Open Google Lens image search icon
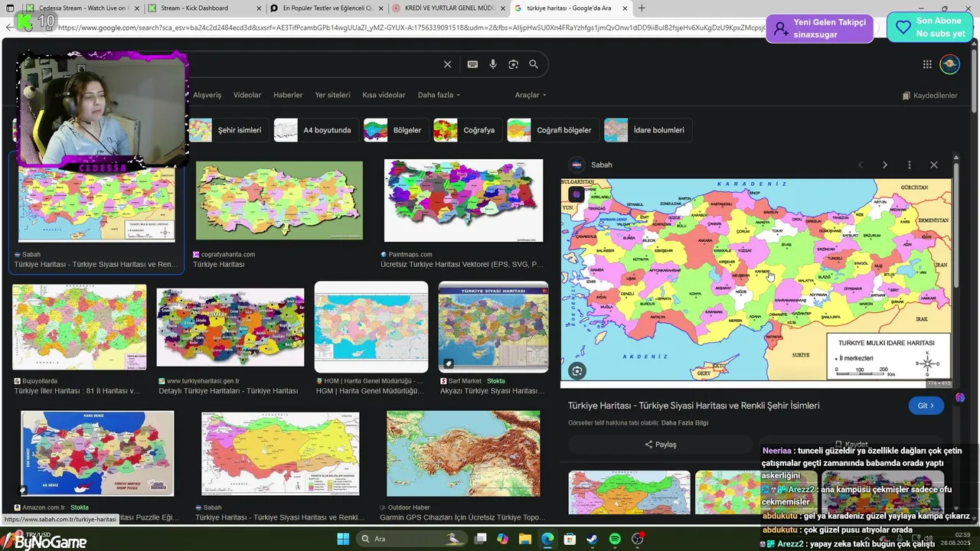The width and height of the screenshot is (980, 551). coord(513,64)
